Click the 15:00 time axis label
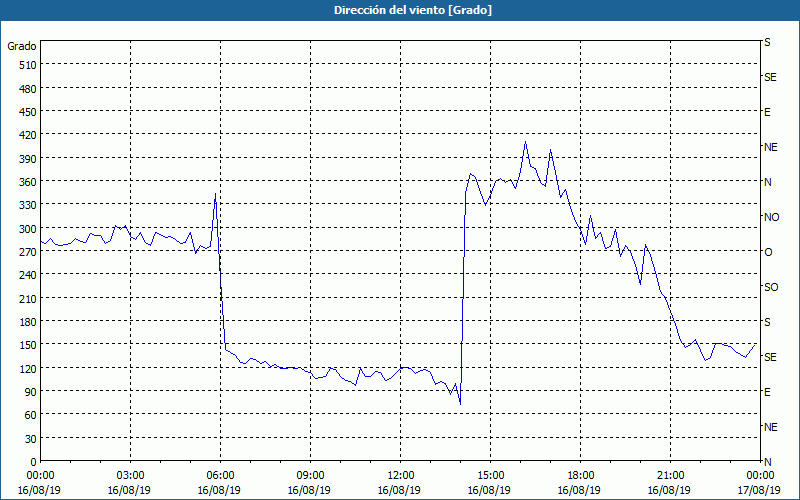 [490, 476]
